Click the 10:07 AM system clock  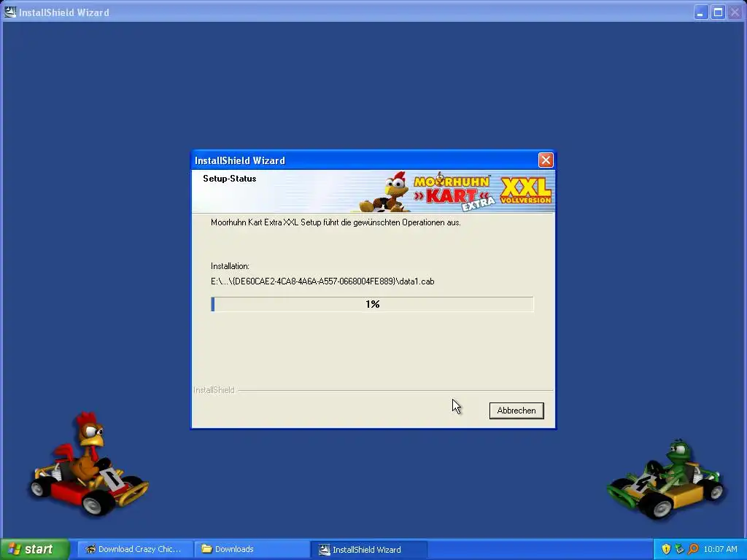coord(720,549)
